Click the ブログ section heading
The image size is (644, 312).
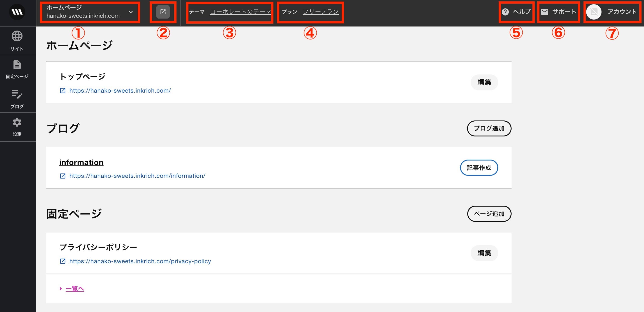(63, 128)
